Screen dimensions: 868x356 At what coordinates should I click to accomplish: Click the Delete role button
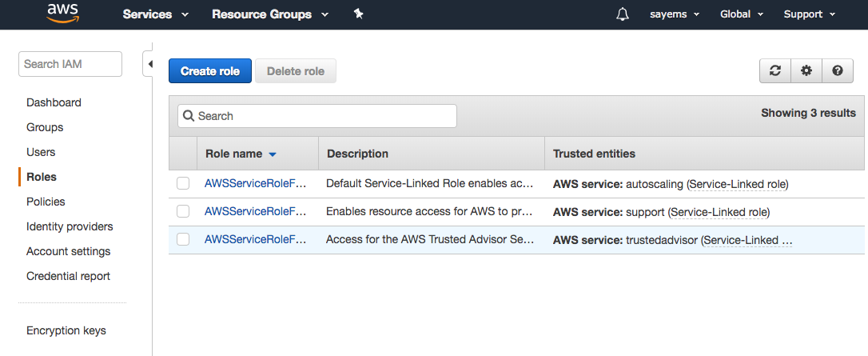[296, 71]
